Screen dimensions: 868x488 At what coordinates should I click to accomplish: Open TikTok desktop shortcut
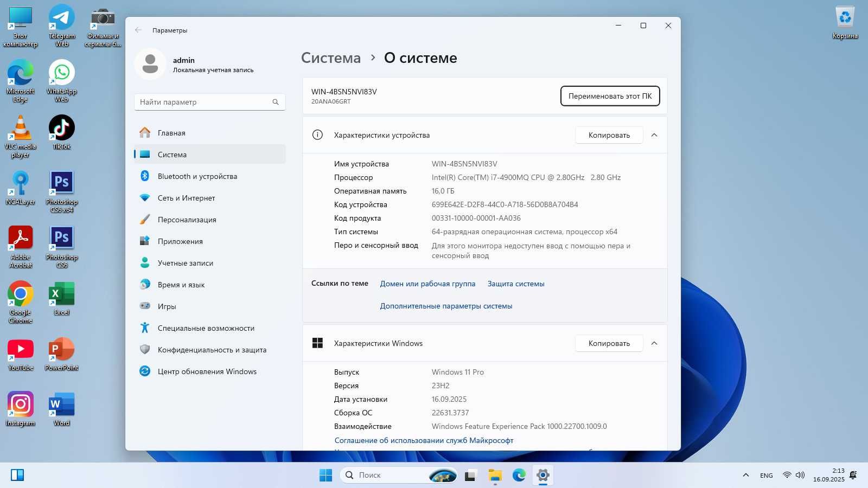click(x=62, y=132)
